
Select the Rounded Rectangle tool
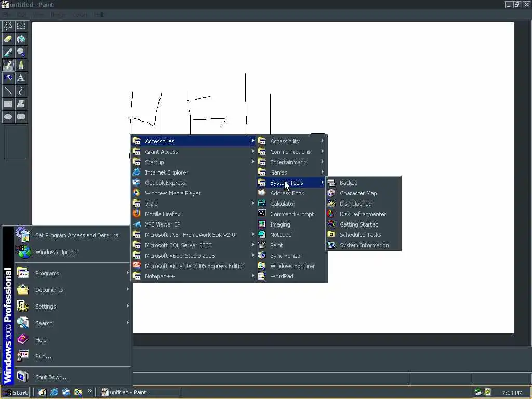pyautogui.click(x=21, y=117)
